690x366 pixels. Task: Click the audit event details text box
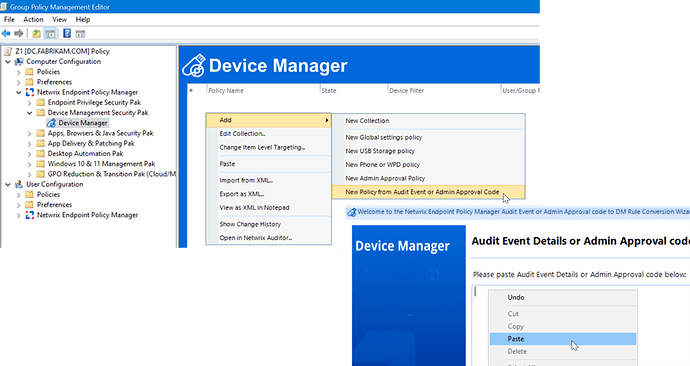pos(581,326)
